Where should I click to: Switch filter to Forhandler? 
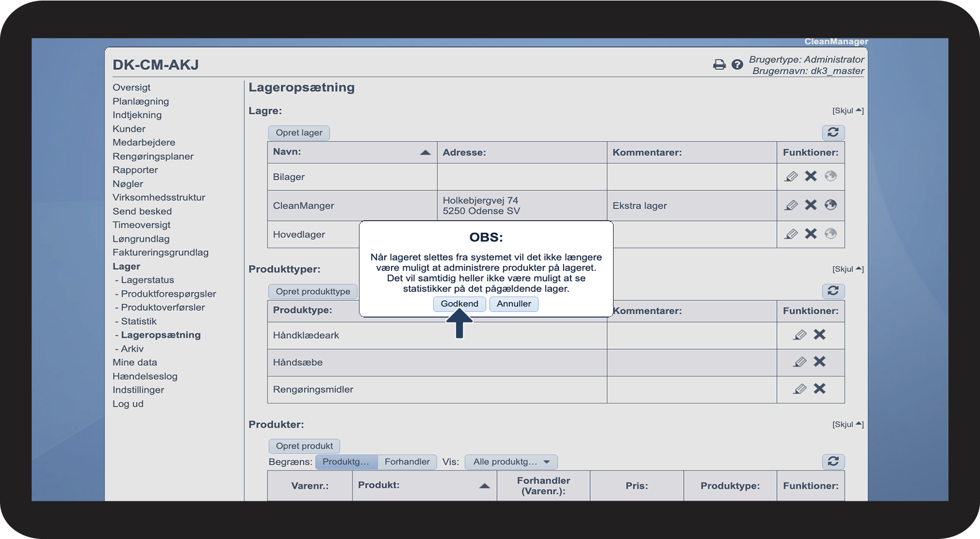pyautogui.click(x=407, y=462)
